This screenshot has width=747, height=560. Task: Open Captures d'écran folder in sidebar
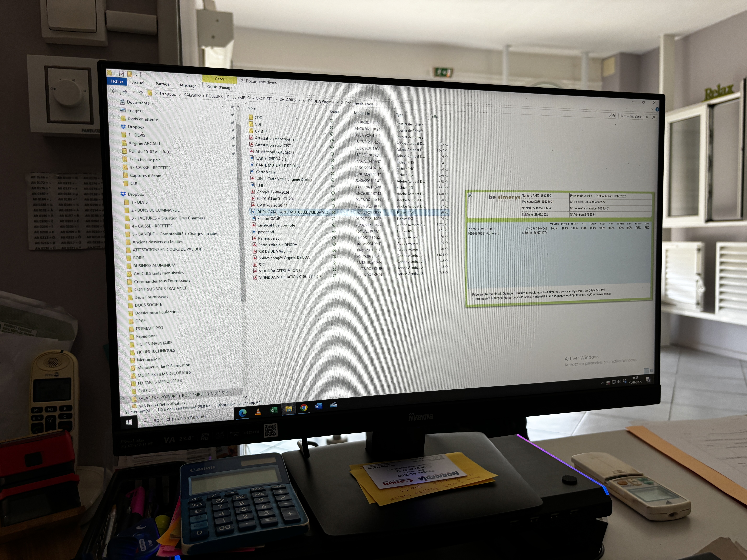[146, 176]
